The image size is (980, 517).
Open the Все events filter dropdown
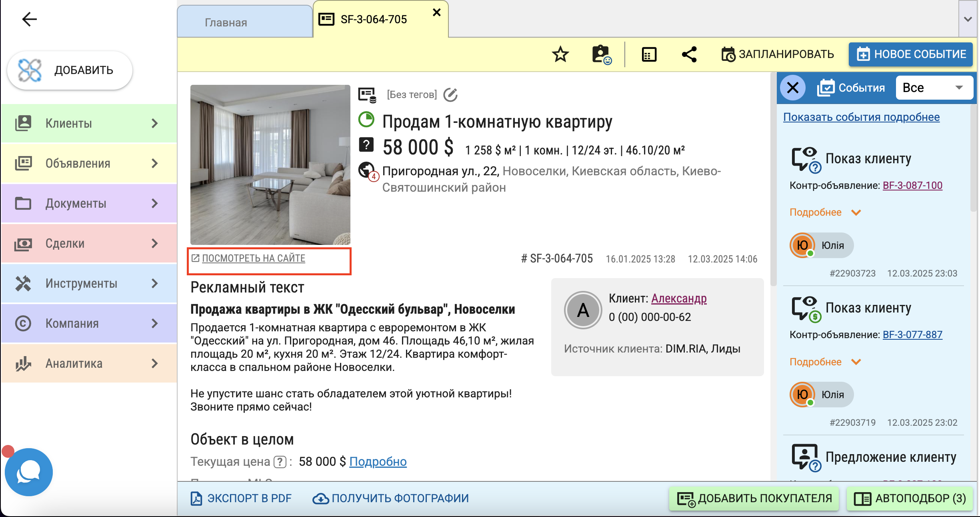tap(934, 88)
